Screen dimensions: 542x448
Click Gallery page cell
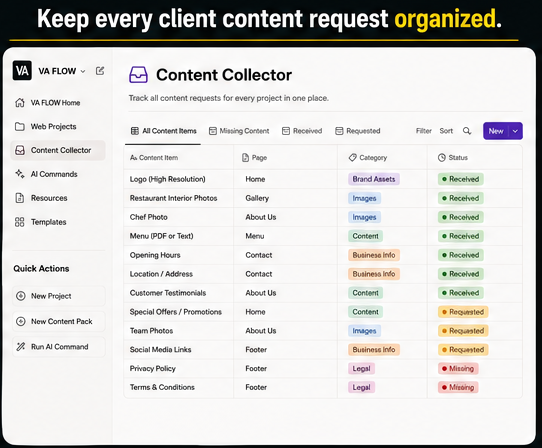257,198
